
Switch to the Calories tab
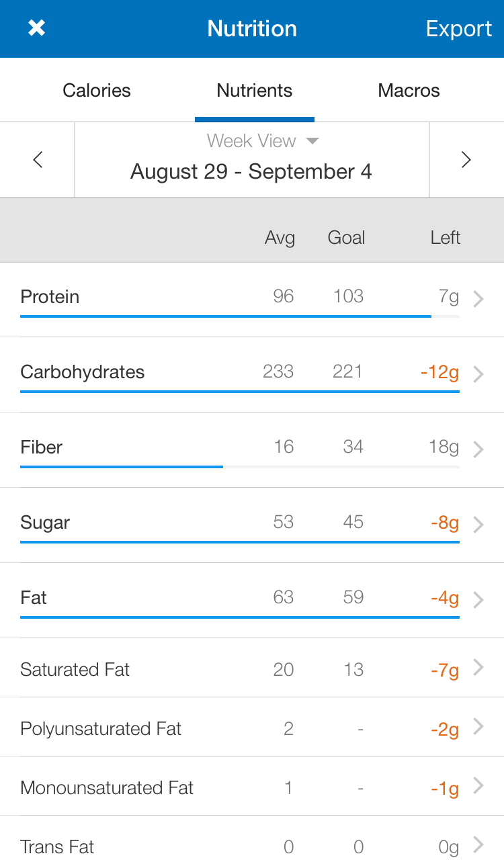(x=97, y=91)
